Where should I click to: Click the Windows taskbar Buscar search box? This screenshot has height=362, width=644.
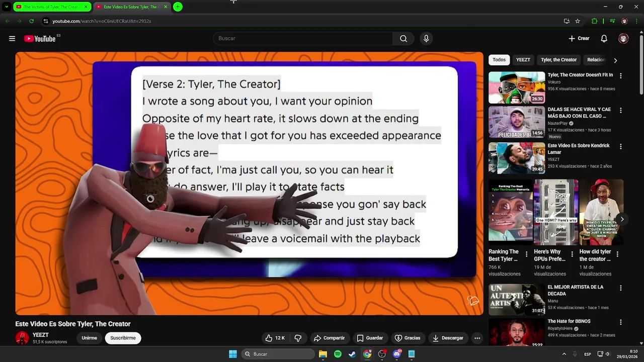(278, 354)
